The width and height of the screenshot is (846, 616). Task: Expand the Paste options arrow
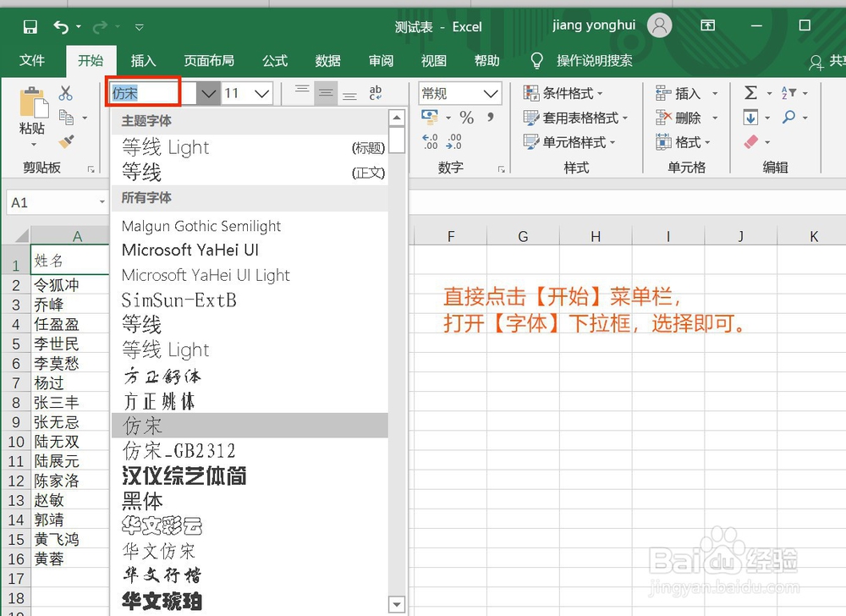(34, 145)
